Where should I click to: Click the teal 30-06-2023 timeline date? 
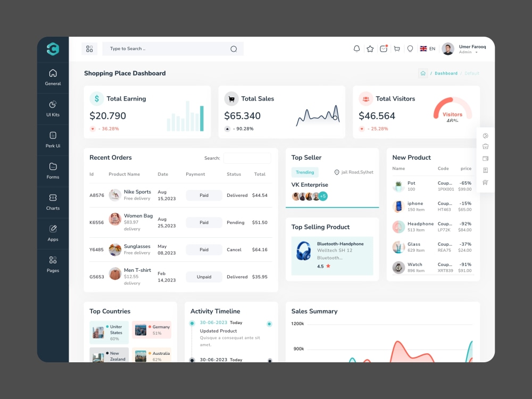tap(213, 322)
